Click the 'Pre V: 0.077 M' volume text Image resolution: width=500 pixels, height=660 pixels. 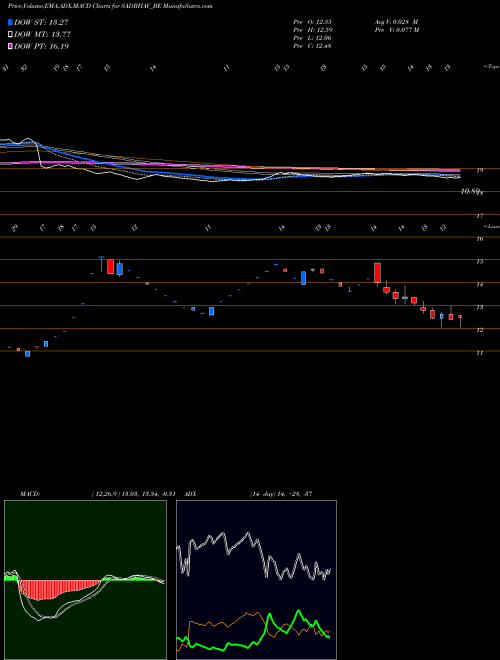click(396, 30)
